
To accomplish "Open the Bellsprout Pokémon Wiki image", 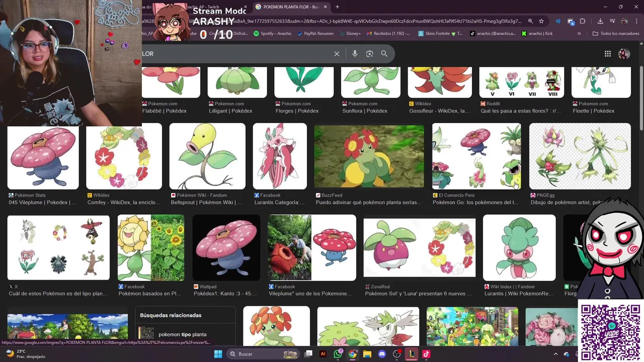I will pos(207,156).
